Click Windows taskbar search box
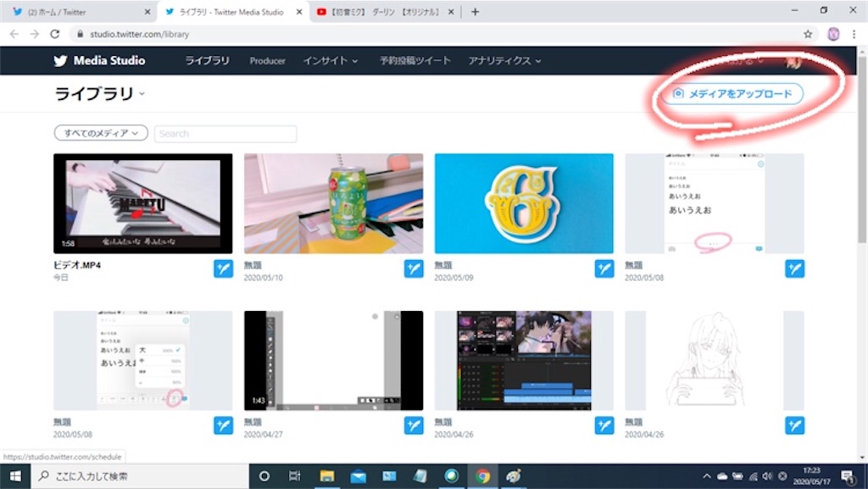The image size is (868, 489). (138, 476)
